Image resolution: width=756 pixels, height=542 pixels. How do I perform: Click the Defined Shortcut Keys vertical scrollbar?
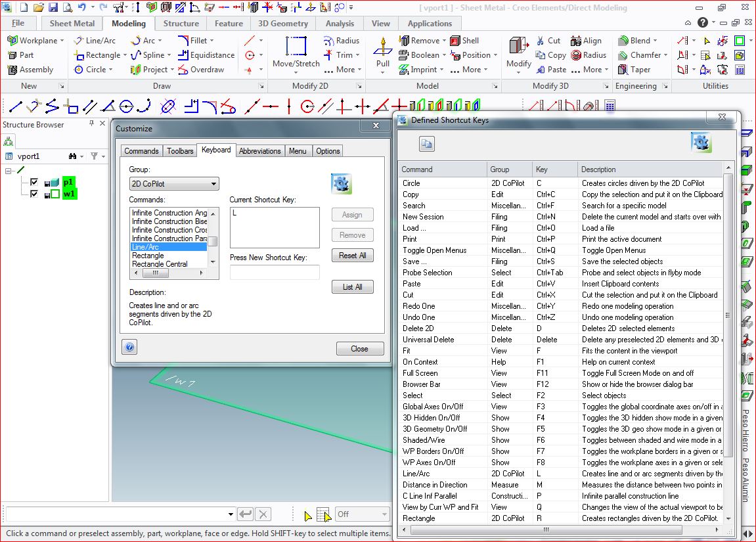point(728,315)
